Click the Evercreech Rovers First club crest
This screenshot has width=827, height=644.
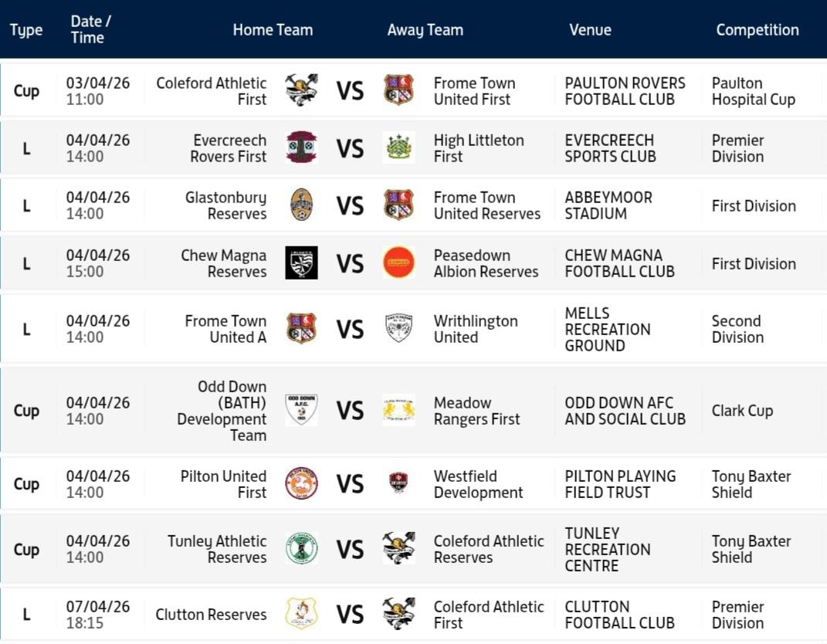pos(301,147)
